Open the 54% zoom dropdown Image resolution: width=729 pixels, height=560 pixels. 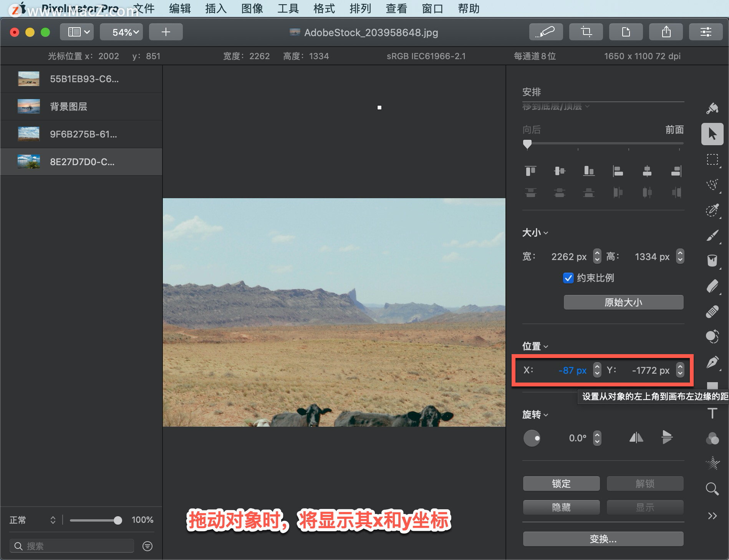click(121, 32)
